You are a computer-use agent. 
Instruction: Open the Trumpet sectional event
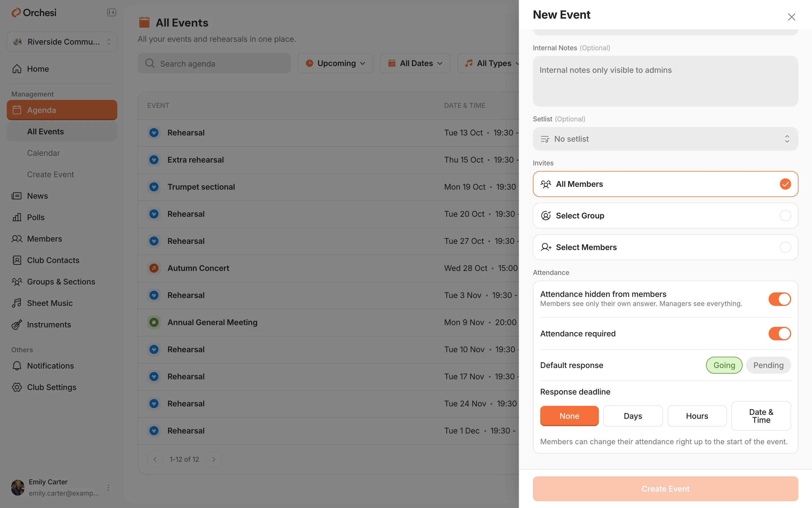(328, 187)
